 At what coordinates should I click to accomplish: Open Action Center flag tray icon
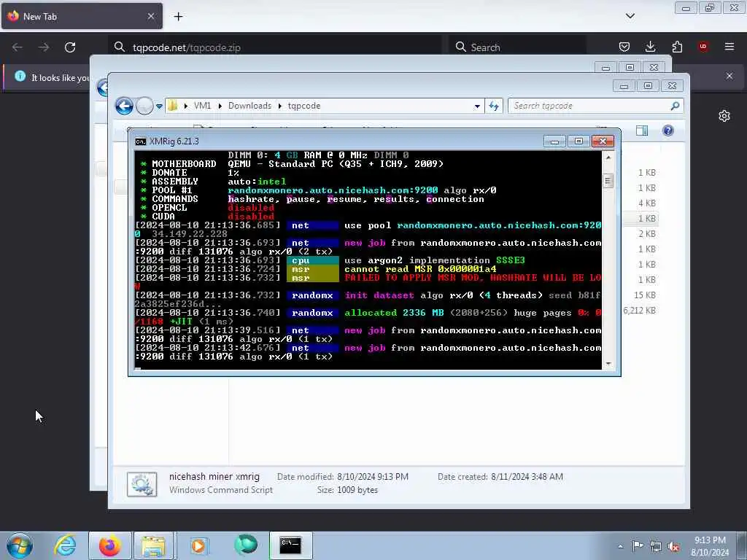click(638, 545)
